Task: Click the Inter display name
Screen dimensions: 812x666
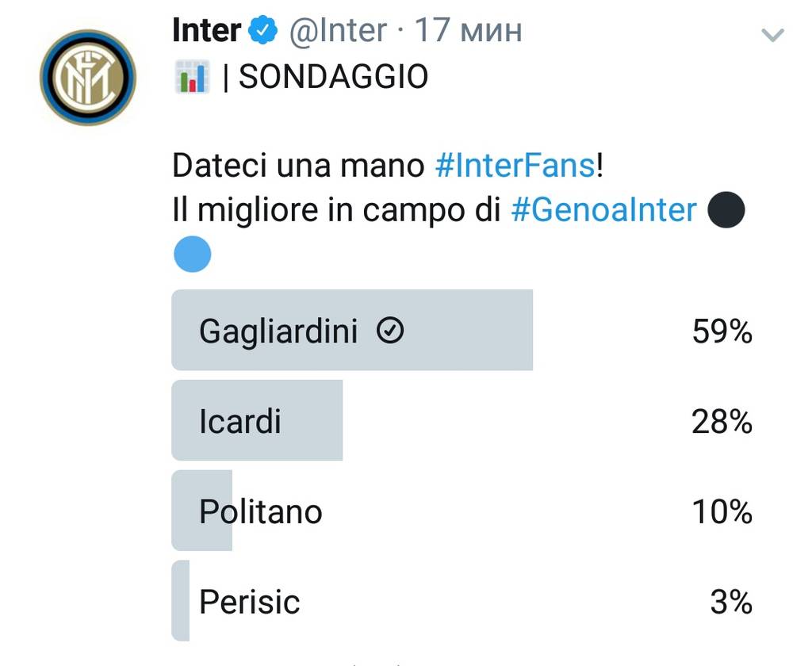Action: (x=207, y=30)
